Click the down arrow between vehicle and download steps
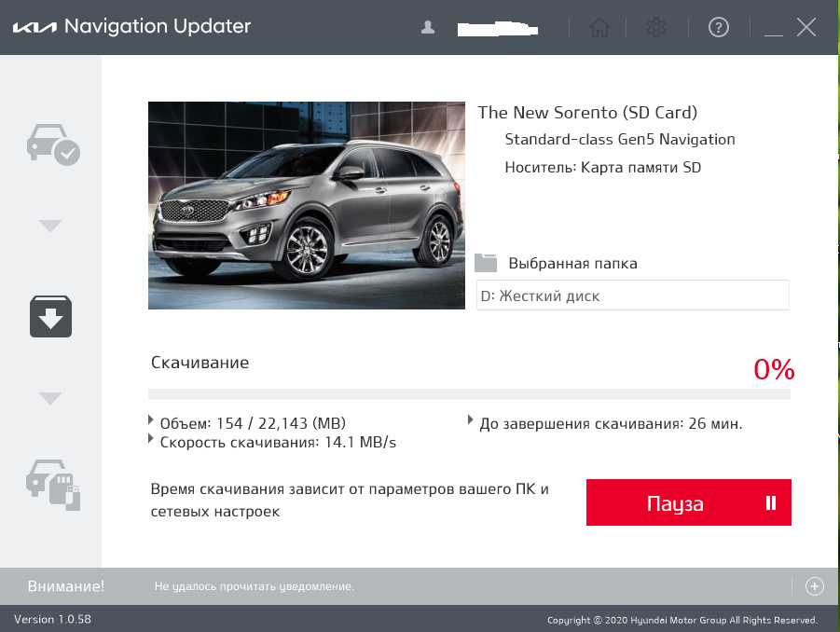This screenshot has width=840, height=632. coord(50,226)
